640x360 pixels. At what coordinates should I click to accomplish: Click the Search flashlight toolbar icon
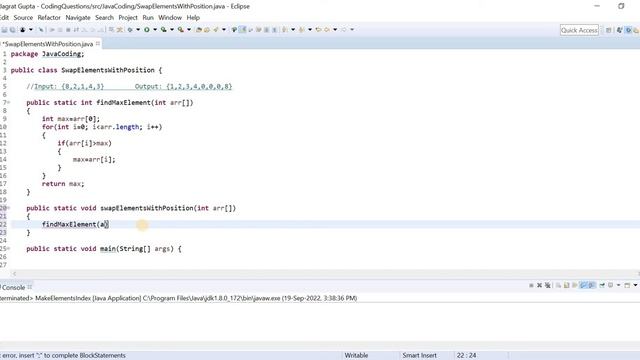pyautogui.click(x=216, y=30)
